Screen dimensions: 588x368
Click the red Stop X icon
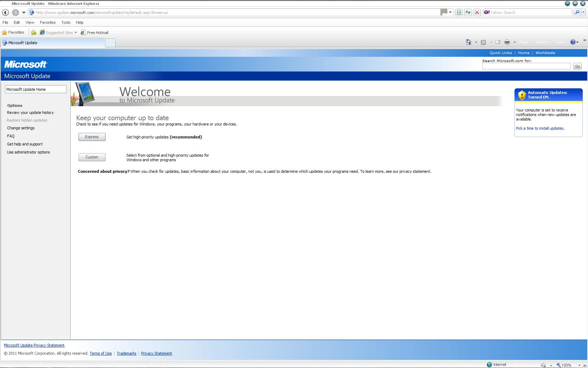477,12
